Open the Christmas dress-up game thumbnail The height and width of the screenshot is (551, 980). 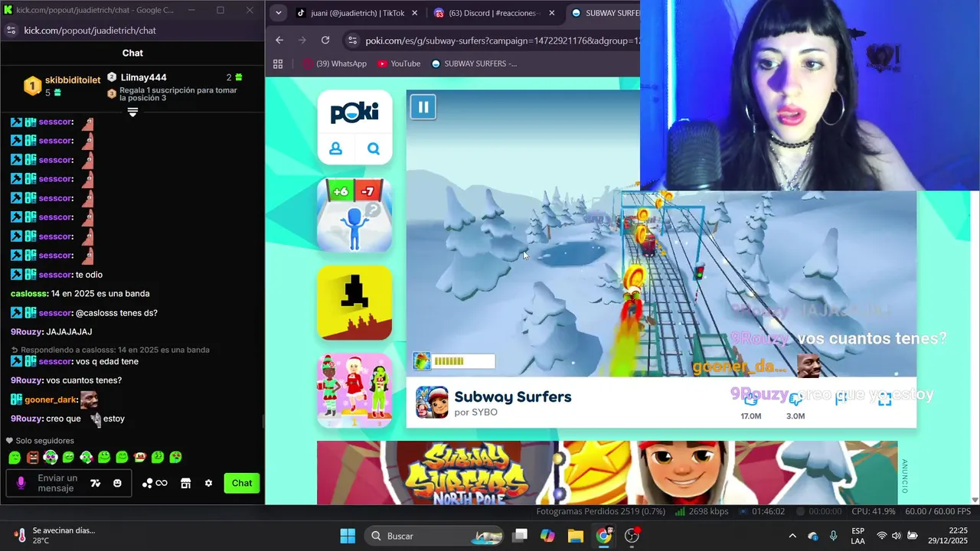point(354,390)
